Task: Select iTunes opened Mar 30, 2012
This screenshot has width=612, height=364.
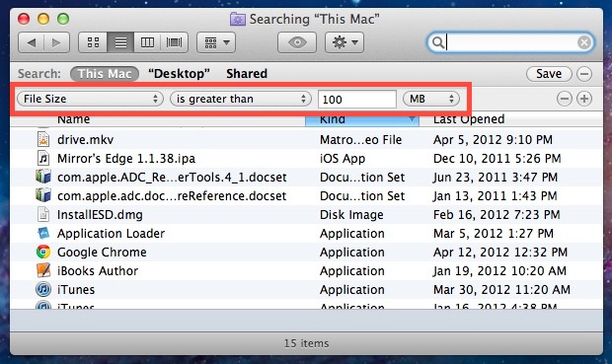Action: tap(306, 289)
